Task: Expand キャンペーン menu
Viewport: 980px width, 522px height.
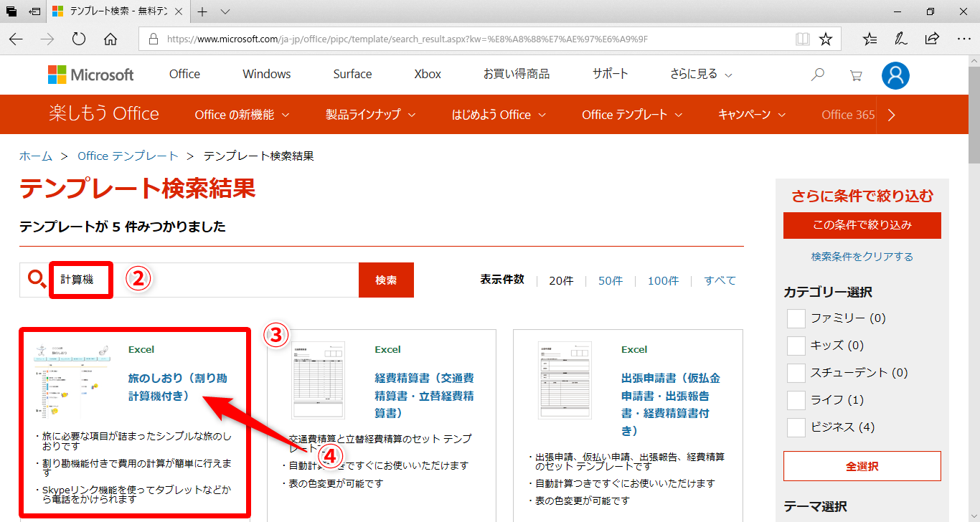Action: [752, 115]
